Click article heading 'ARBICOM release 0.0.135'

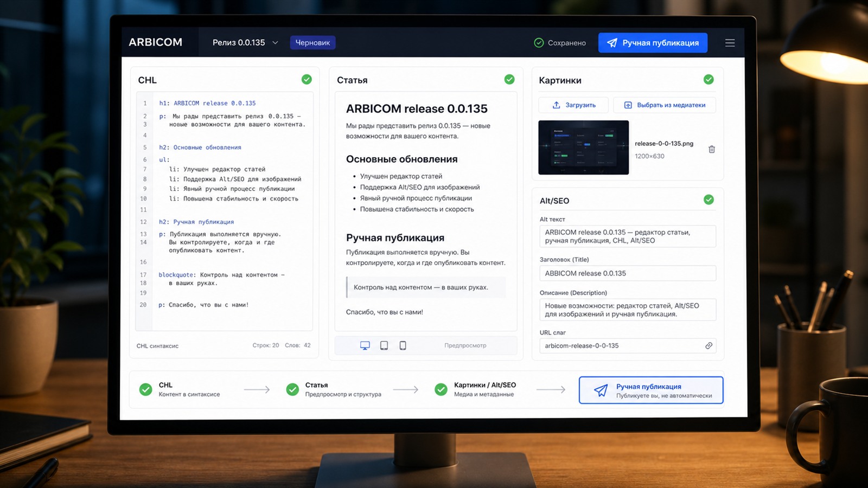pyautogui.click(x=417, y=108)
